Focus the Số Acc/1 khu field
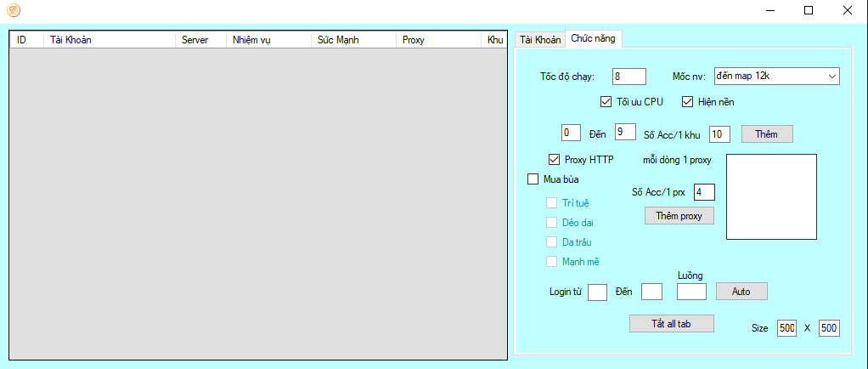 point(719,133)
